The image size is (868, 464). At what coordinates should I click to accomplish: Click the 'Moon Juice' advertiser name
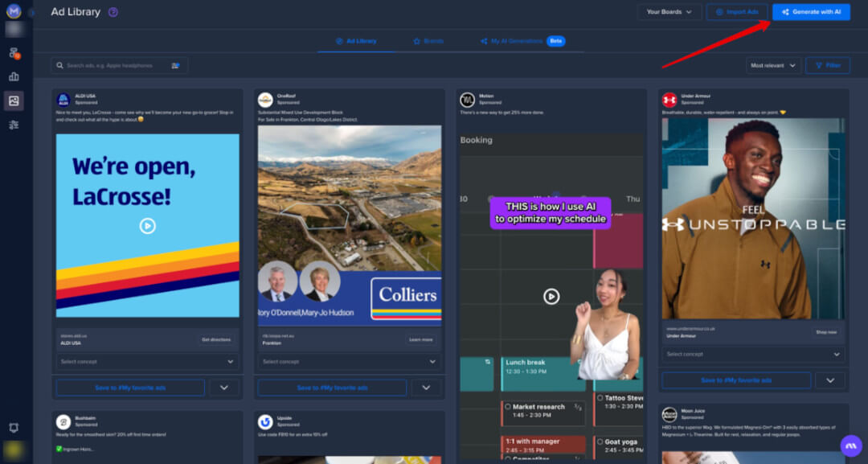coord(693,411)
